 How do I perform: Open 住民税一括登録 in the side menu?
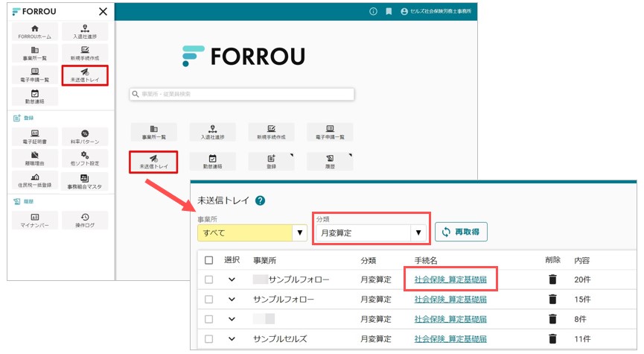pyautogui.click(x=35, y=180)
